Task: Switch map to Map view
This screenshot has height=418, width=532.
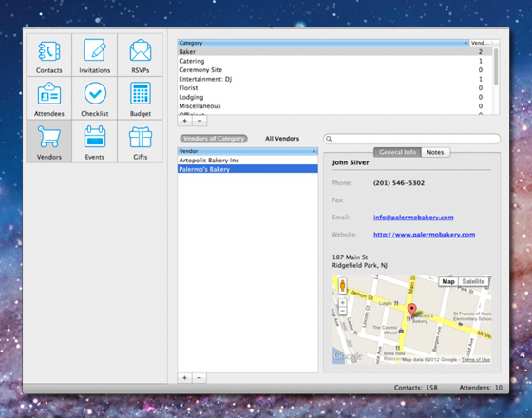Action: [x=448, y=281]
